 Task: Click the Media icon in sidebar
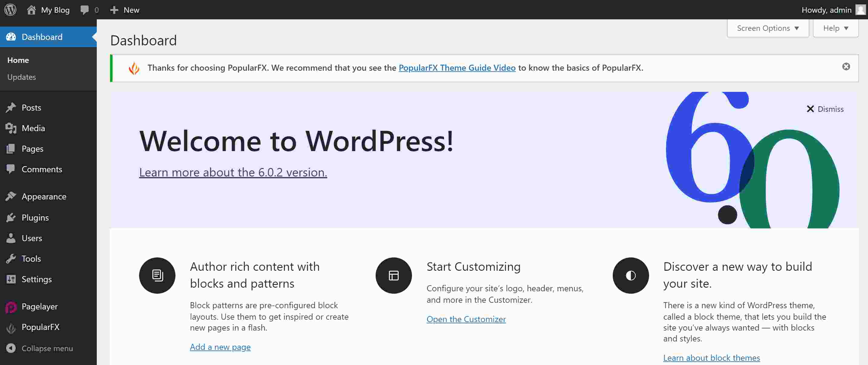(x=11, y=128)
